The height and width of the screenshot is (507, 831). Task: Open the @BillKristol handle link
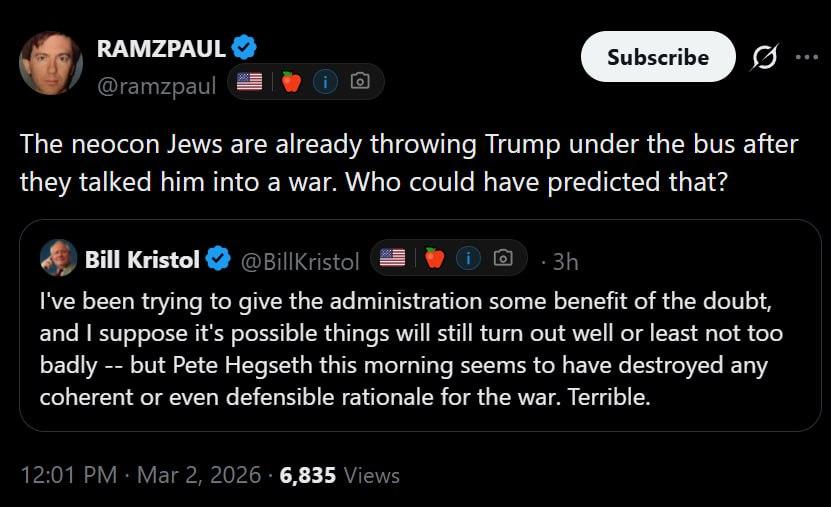pyautogui.click(x=300, y=261)
